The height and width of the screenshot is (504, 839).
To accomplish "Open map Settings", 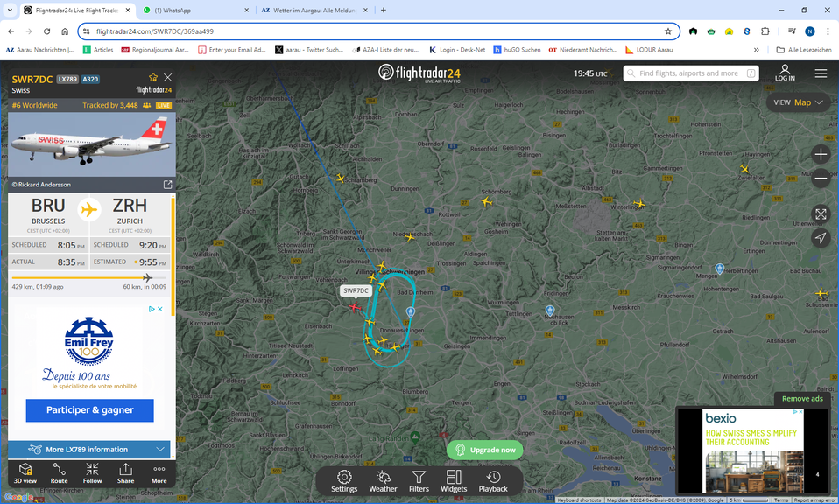I will 344,481.
